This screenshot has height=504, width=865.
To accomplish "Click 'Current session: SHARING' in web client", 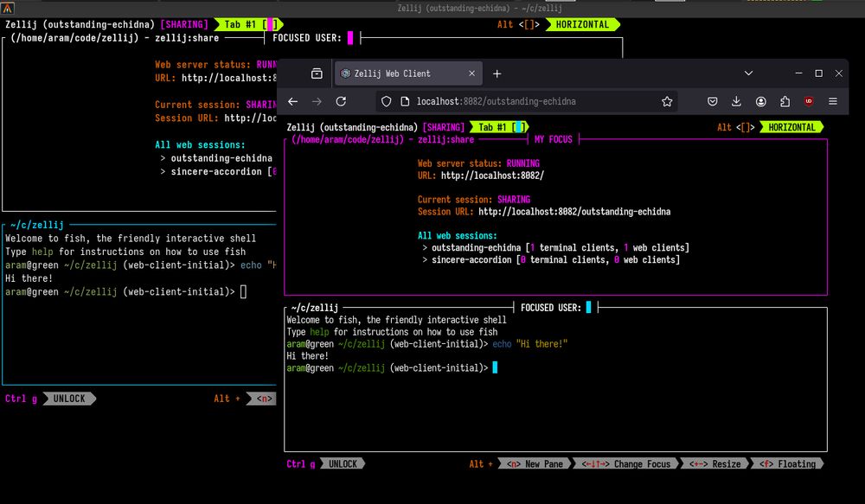I will [x=473, y=200].
